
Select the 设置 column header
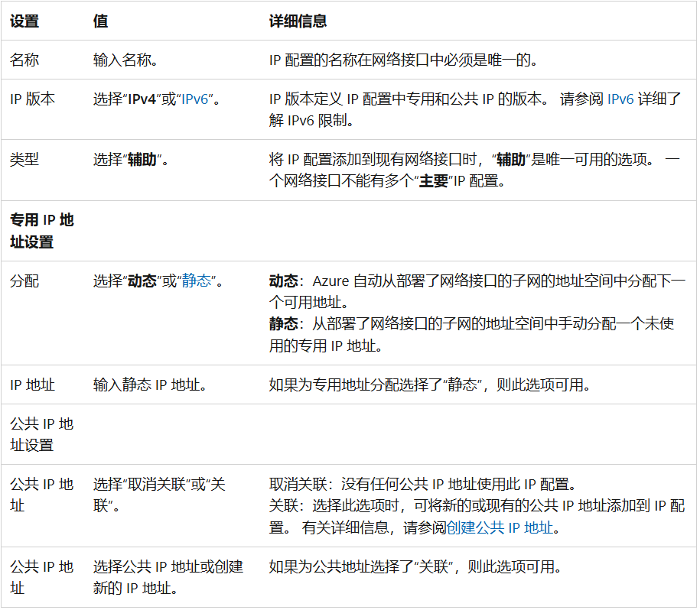tap(21, 21)
